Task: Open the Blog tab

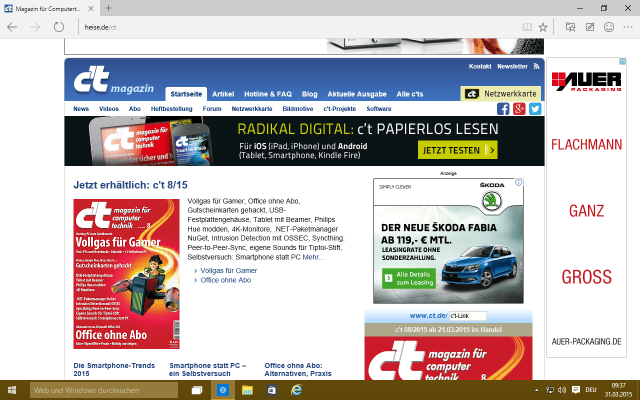Action: tap(309, 94)
